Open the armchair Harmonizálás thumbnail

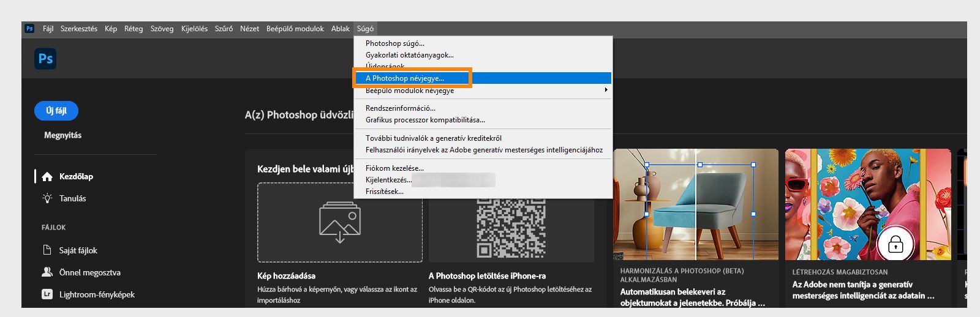click(x=696, y=204)
